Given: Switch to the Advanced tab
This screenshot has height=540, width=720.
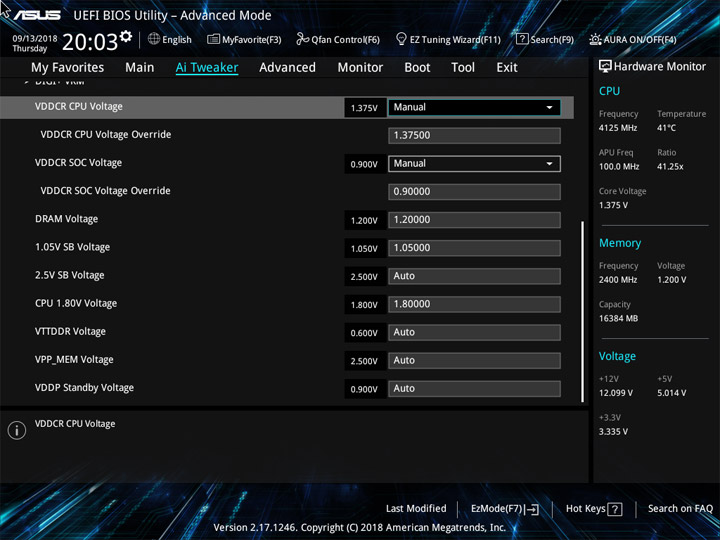Looking at the screenshot, I should (x=287, y=68).
